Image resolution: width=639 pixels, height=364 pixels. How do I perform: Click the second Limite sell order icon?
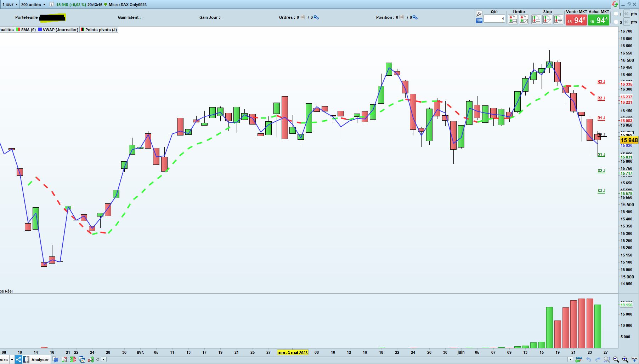tap(524, 19)
